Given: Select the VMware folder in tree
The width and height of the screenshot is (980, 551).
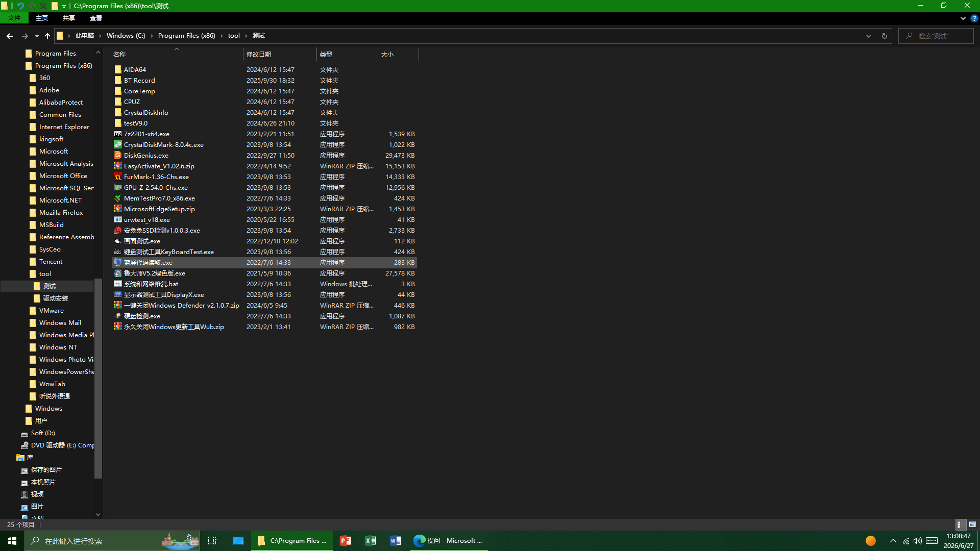Looking at the screenshot, I should click(51, 311).
